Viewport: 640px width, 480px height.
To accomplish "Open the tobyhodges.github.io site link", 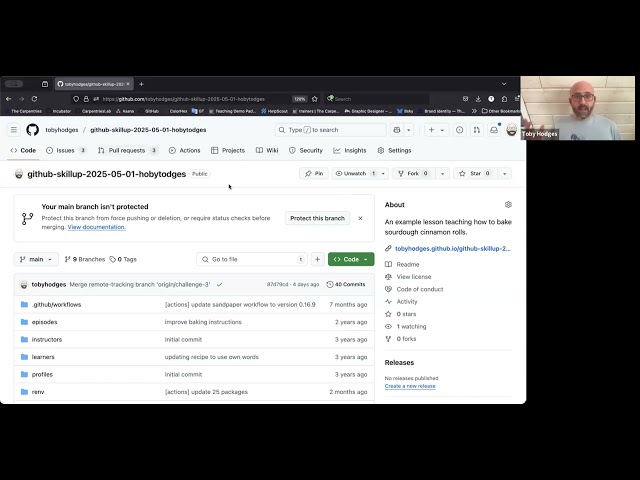I will (453, 249).
